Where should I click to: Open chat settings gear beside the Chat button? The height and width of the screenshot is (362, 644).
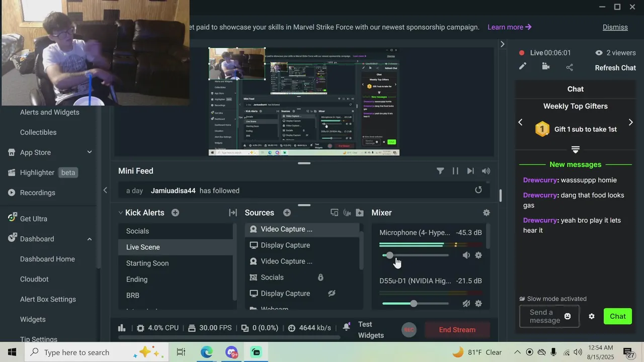click(592, 316)
